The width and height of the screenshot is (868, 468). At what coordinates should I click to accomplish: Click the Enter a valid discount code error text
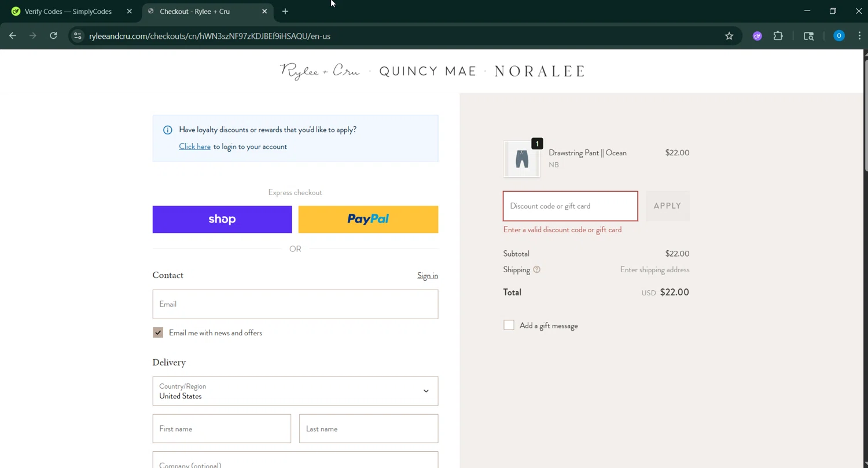(562, 230)
